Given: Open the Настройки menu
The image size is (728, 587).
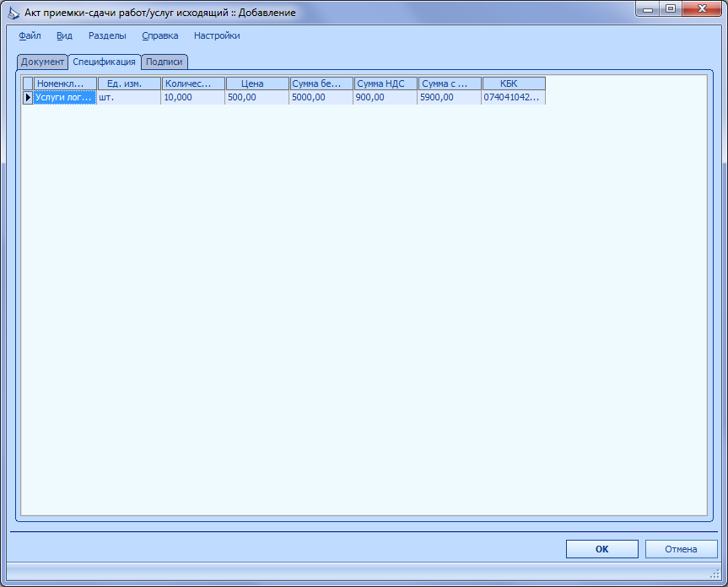Looking at the screenshot, I should click(x=217, y=35).
